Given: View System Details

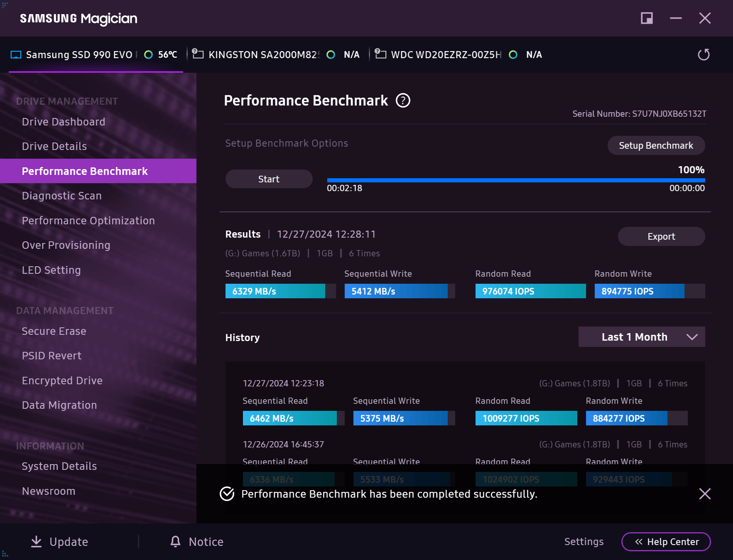Looking at the screenshot, I should coord(59,466).
